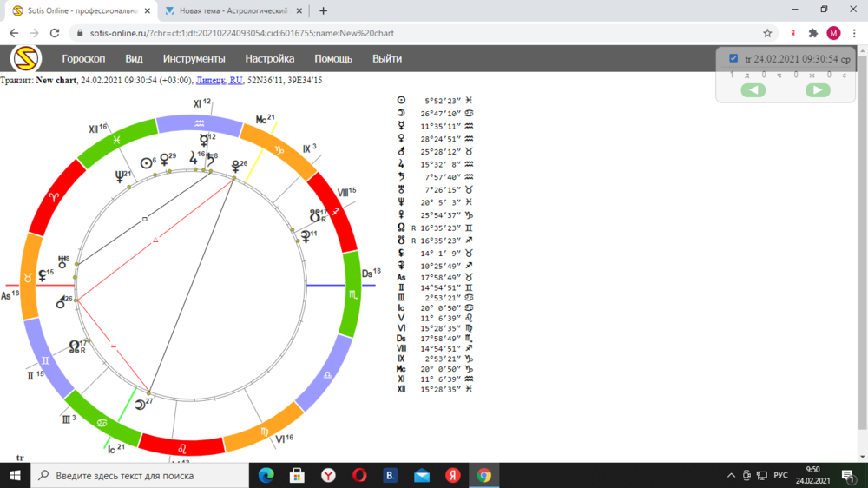Click the Mc row 20° 0'50" in table
868x488 pixels.
point(435,369)
